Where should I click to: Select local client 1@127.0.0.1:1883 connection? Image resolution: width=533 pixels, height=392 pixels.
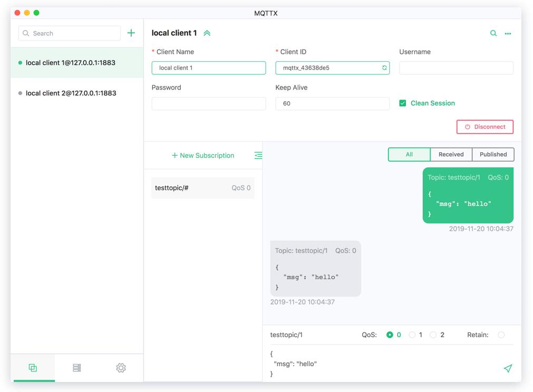(77, 63)
